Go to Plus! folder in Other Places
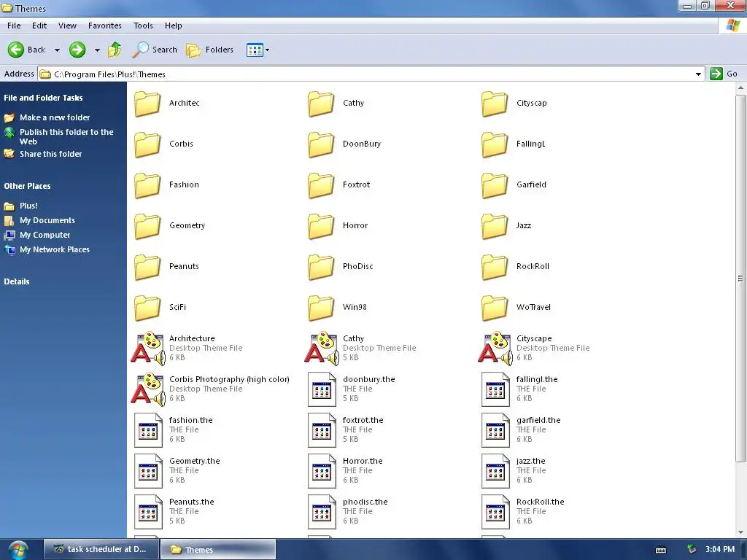Viewport: 747px width, 560px height. 28,206
